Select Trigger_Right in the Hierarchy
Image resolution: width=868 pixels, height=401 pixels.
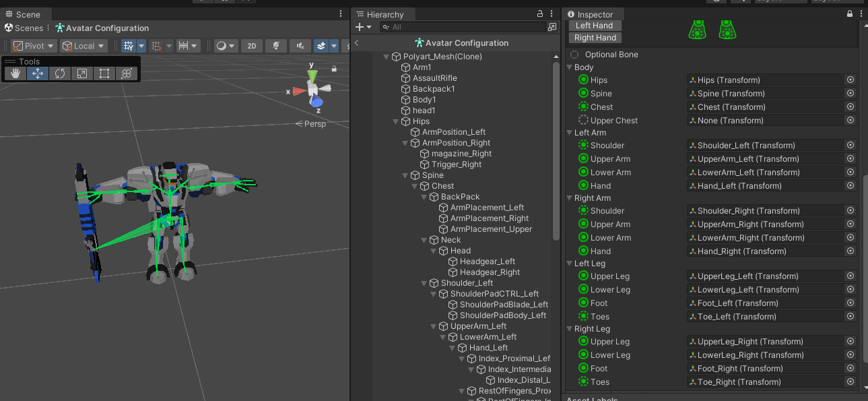coord(457,164)
